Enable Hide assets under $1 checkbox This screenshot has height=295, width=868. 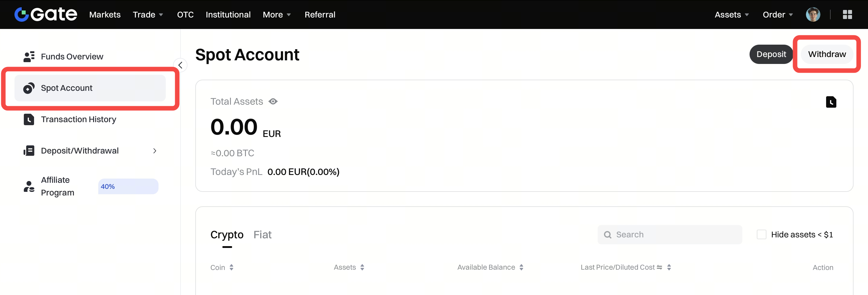click(761, 235)
